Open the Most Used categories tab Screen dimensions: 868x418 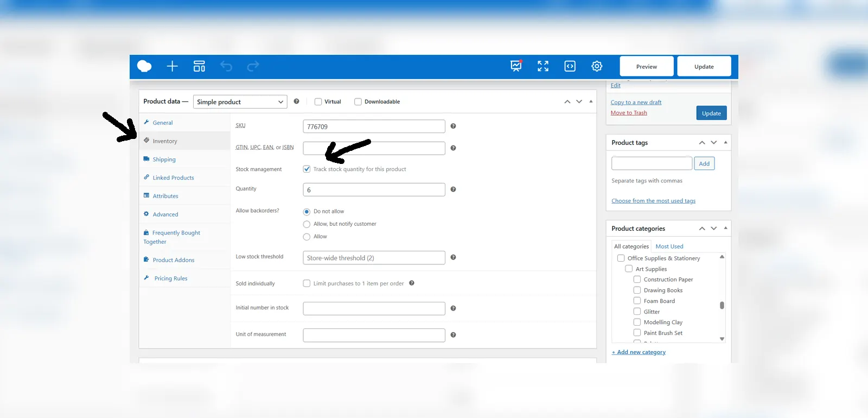669,246
